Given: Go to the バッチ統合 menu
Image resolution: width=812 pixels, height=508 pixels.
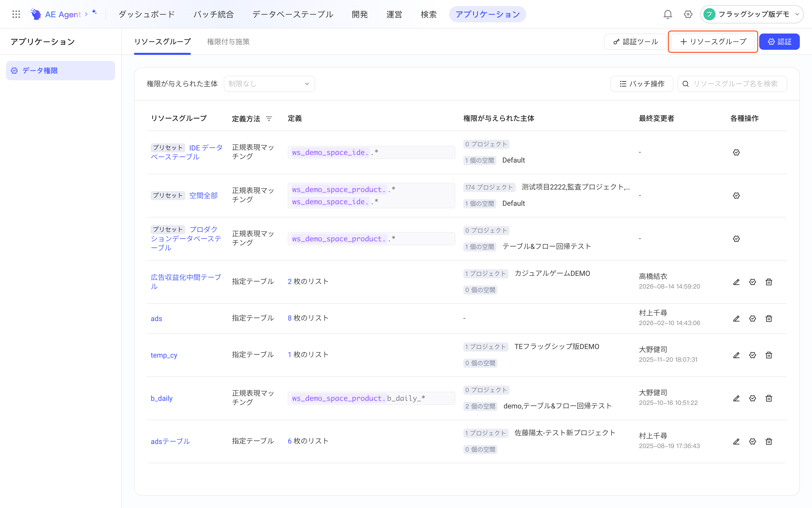Looking at the screenshot, I should pyautogui.click(x=213, y=14).
